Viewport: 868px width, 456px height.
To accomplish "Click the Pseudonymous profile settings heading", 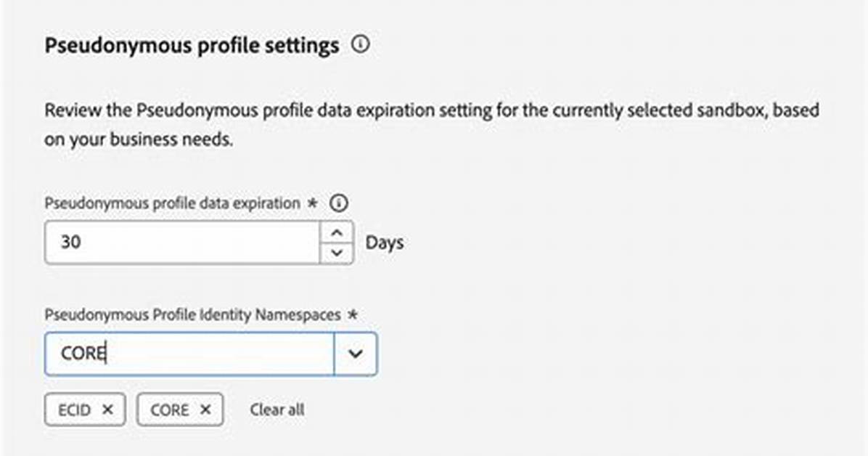I will coord(192,46).
